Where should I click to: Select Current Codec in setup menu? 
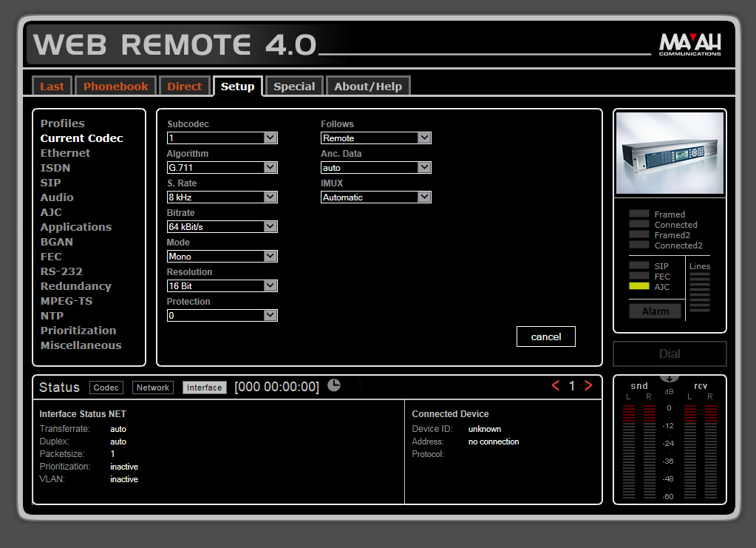(82, 138)
